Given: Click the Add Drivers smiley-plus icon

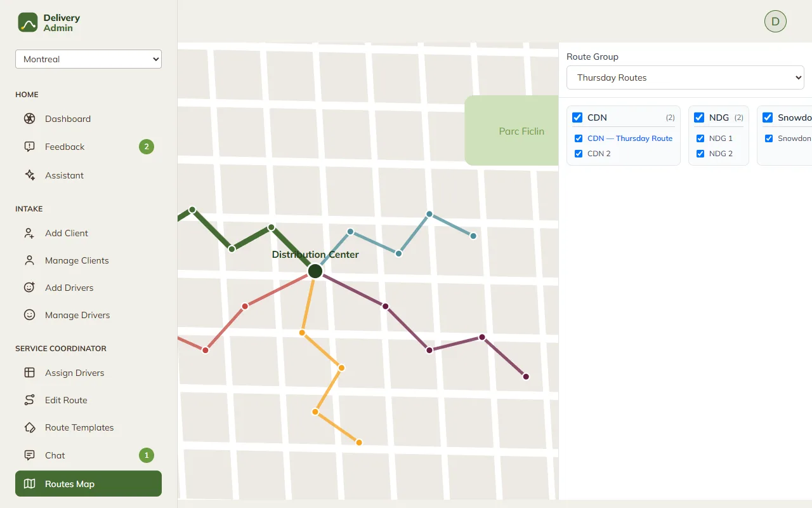Looking at the screenshot, I should pos(29,288).
